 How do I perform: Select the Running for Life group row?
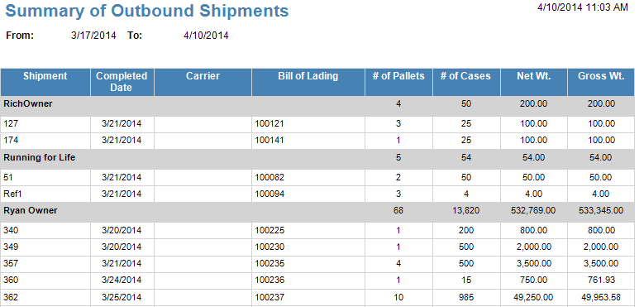tap(317, 160)
